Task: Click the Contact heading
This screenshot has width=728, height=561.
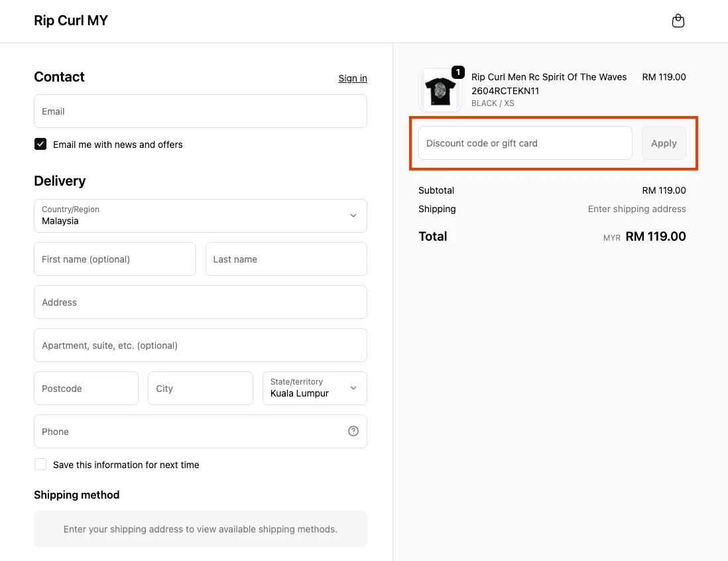Action: pos(60,77)
